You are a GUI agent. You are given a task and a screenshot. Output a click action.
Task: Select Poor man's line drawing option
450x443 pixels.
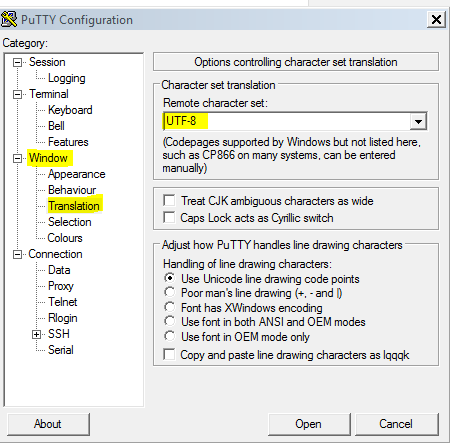[170, 292]
